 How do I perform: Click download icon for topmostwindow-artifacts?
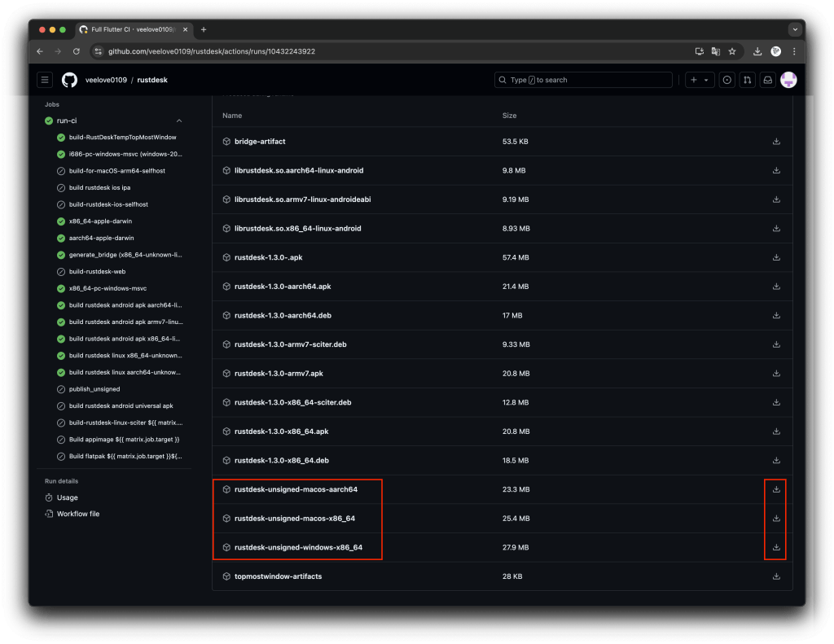coord(776,576)
